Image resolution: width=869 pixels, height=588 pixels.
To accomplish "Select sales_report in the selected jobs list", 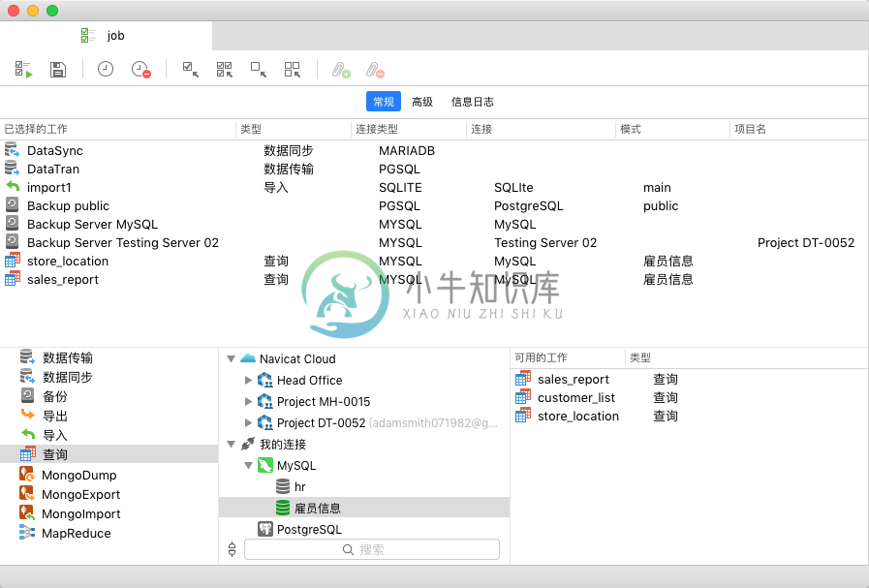I will [x=434, y=279].
